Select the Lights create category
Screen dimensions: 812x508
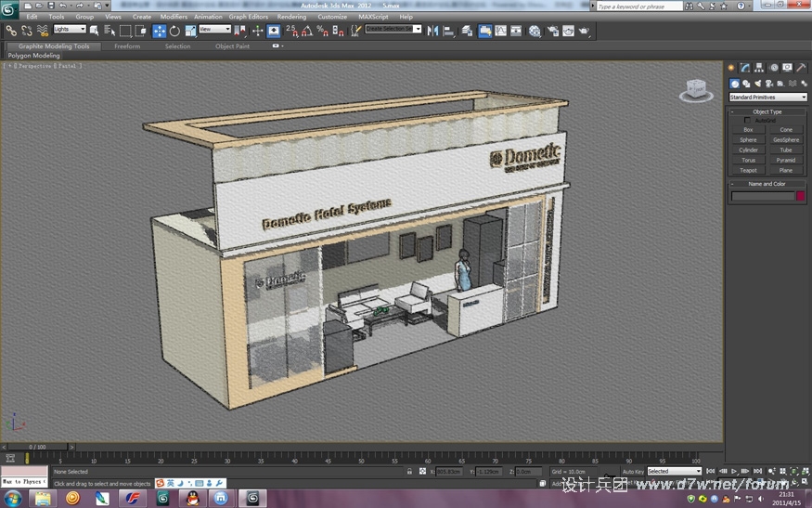(x=758, y=84)
